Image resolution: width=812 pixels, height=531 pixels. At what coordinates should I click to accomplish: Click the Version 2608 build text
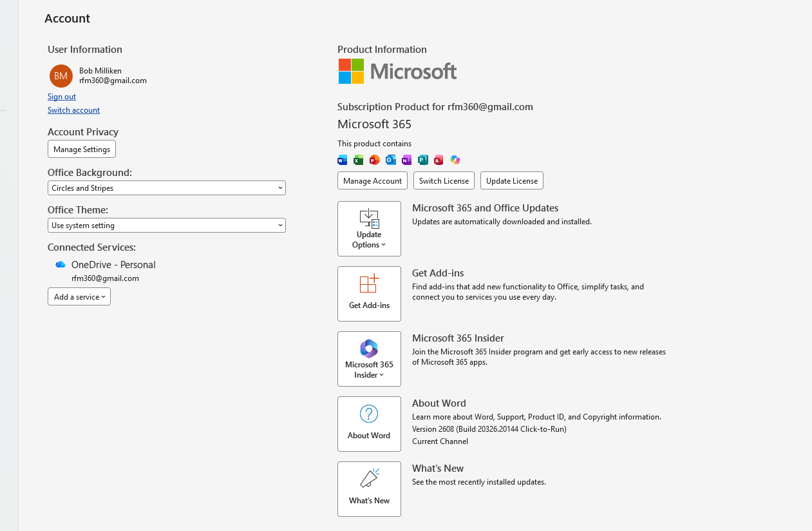coord(489,429)
